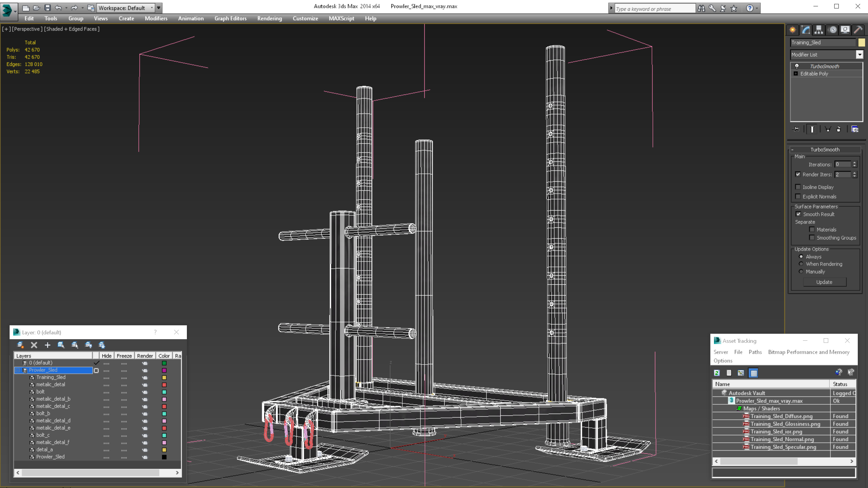The height and width of the screenshot is (488, 868).
Task: Select the pink color swatch for Prowler_Sled
Action: pos(165,370)
